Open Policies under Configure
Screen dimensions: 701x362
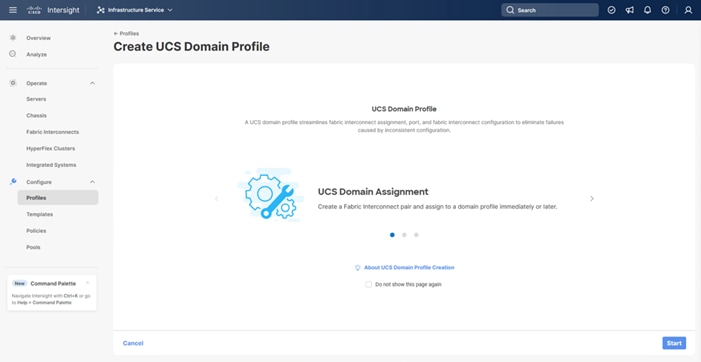point(36,231)
